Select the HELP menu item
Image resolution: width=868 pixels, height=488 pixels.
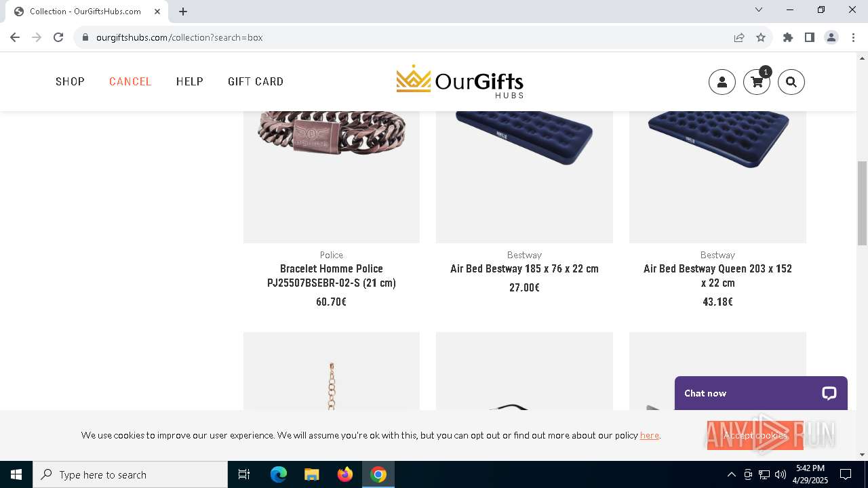pyautogui.click(x=190, y=81)
